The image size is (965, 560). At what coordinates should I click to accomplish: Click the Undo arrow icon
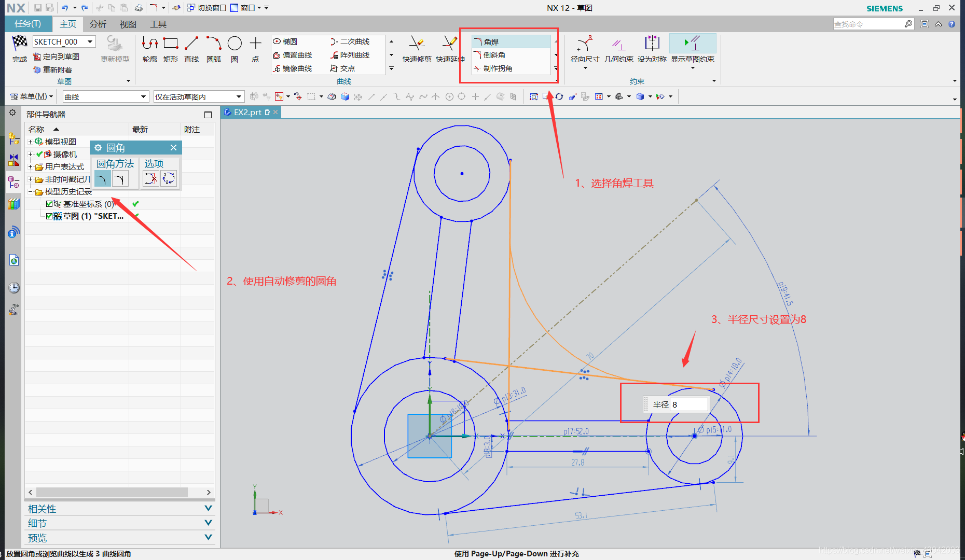pyautogui.click(x=64, y=8)
